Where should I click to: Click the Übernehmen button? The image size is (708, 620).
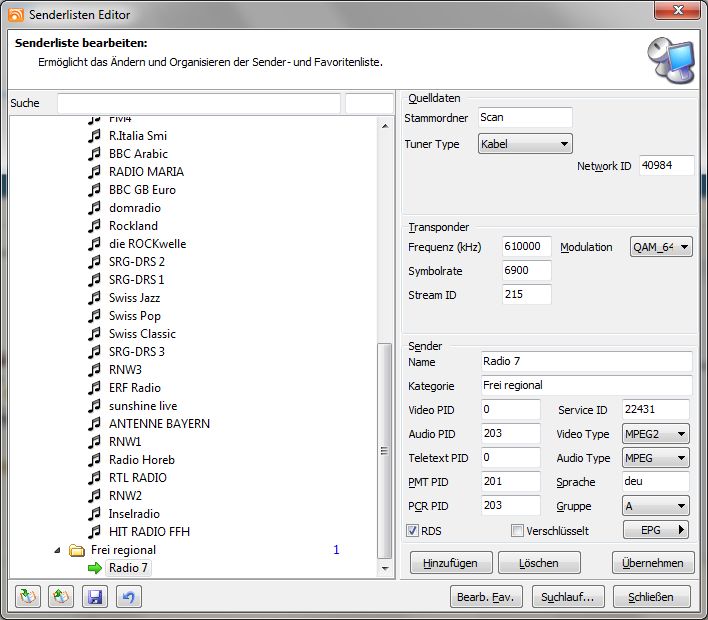pos(653,563)
